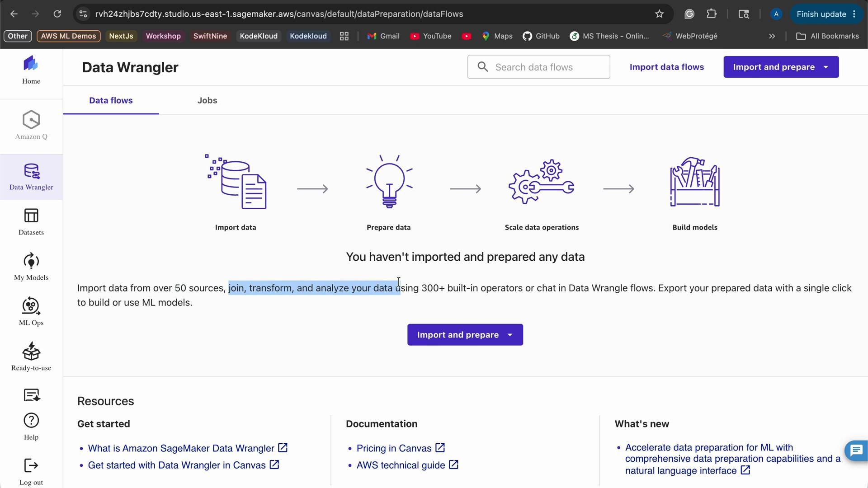This screenshot has height=488, width=868.
Task: Click the floating chat bubble icon
Action: (856, 450)
